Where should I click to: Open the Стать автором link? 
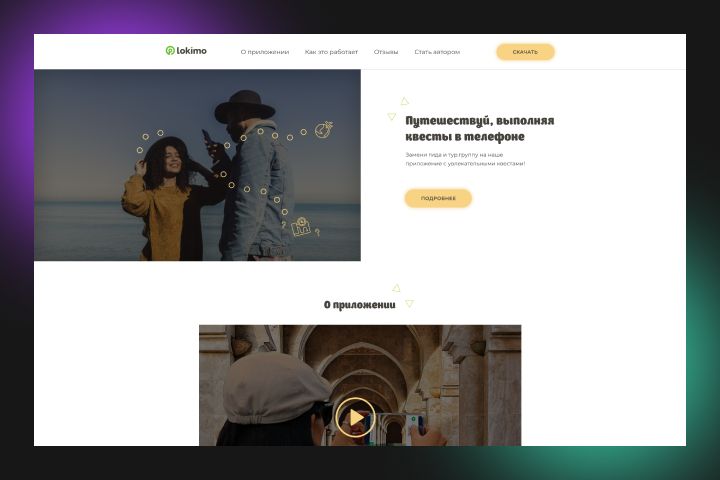click(x=437, y=52)
